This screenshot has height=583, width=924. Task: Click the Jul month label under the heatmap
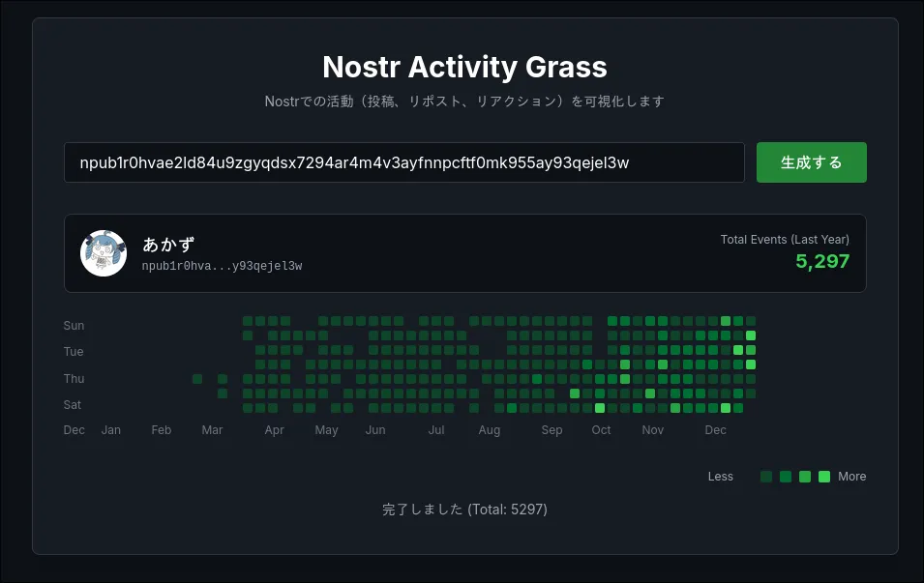pos(436,430)
